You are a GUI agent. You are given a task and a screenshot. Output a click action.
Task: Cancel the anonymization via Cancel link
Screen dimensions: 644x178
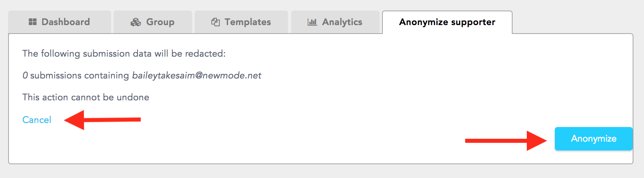pos(37,120)
